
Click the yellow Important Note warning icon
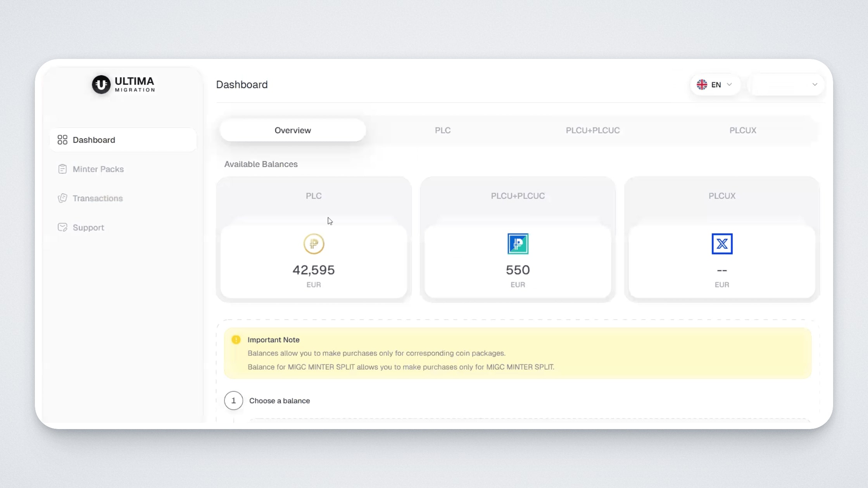[236, 340]
